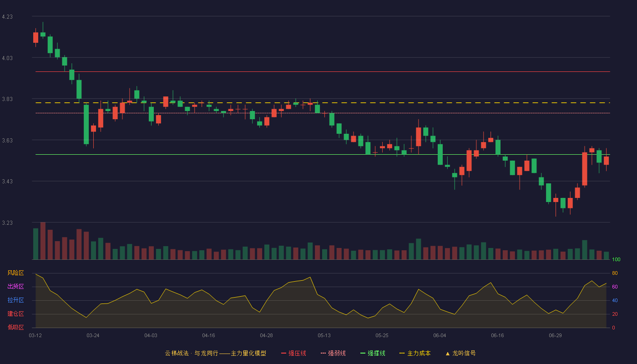
Task: Click the 06-04 date label
Action: point(440,335)
